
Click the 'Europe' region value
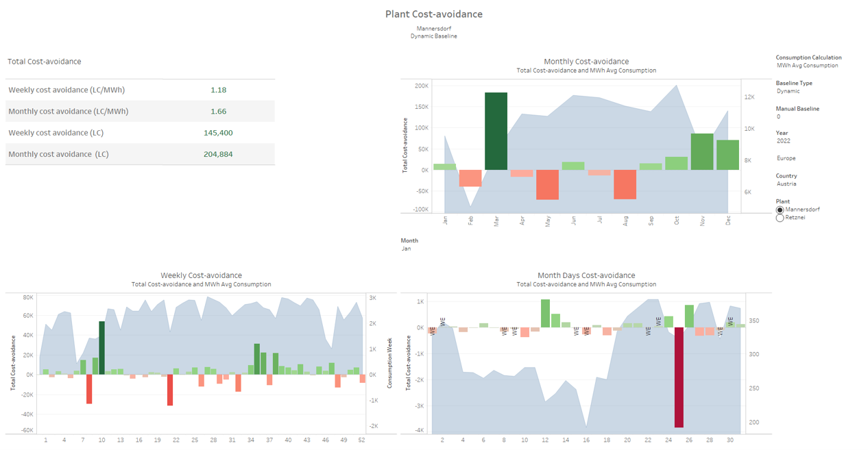[786, 158]
